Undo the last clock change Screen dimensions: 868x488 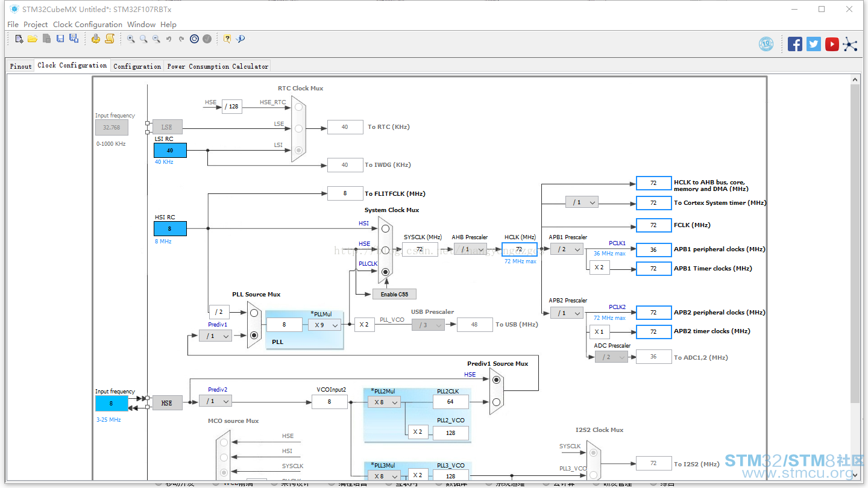click(x=169, y=39)
